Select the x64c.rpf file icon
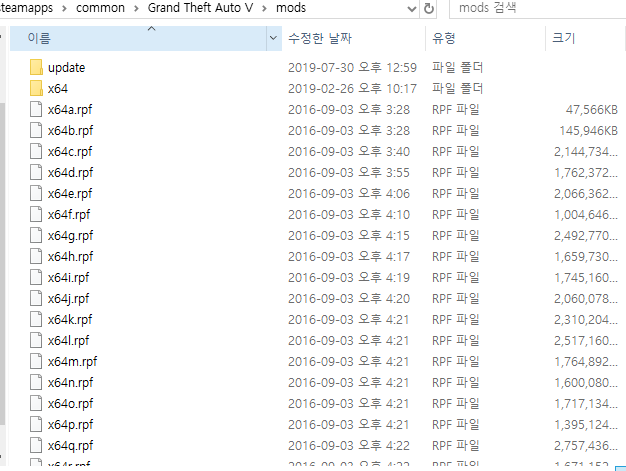The image size is (626, 471). point(36,151)
